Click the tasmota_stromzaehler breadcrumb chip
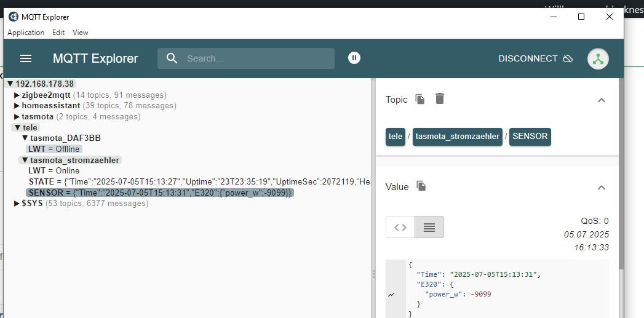This screenshot has height=318, width=644. point(458,137)
